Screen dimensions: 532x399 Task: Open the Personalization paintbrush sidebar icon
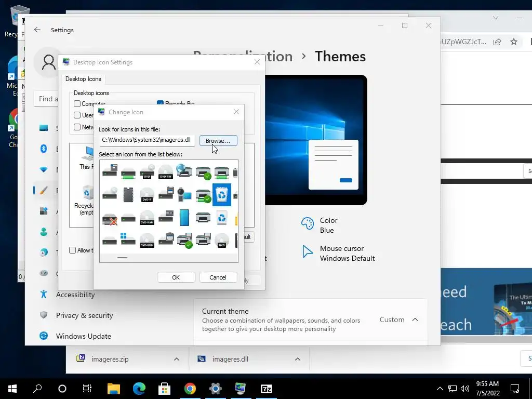click(44, 190)
